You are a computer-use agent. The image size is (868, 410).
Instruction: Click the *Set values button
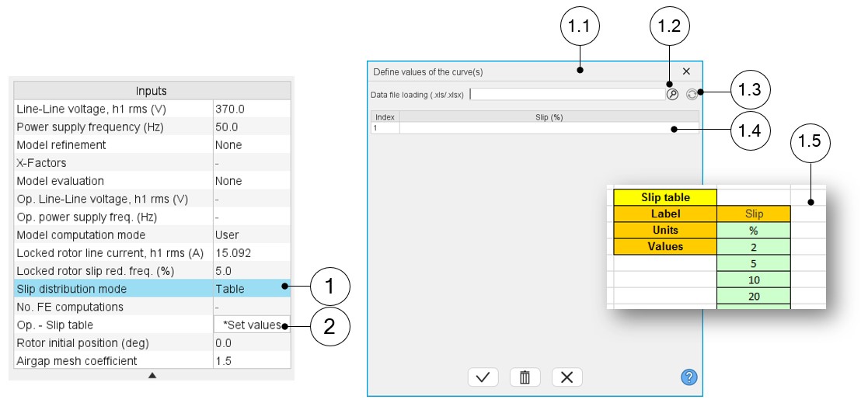coord(252,325)
